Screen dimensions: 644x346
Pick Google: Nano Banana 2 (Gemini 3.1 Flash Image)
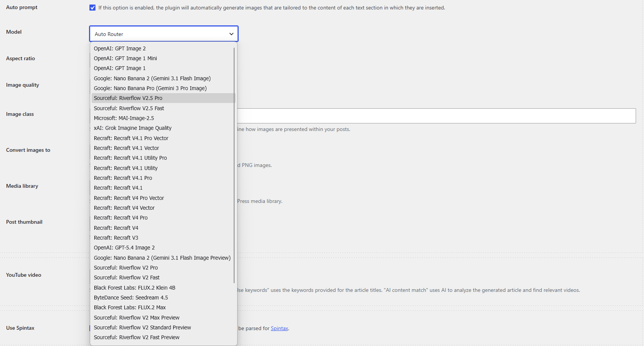coord(163,78)
